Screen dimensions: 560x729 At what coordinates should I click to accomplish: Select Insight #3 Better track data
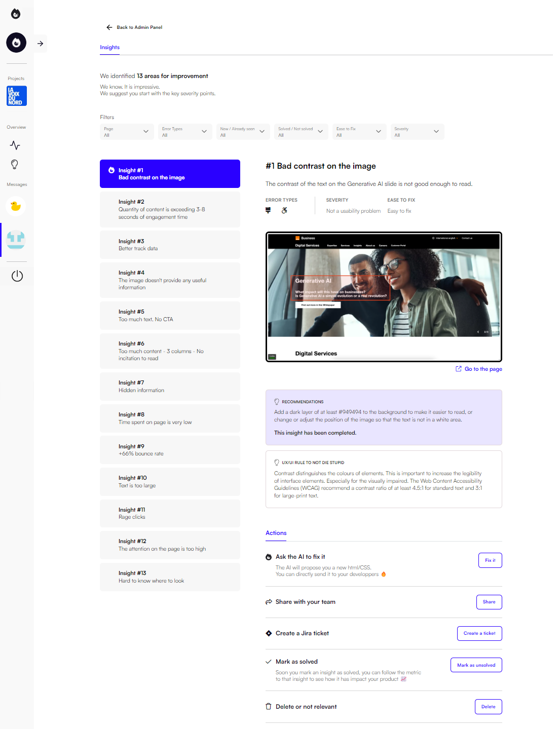(x=170, y=245)
